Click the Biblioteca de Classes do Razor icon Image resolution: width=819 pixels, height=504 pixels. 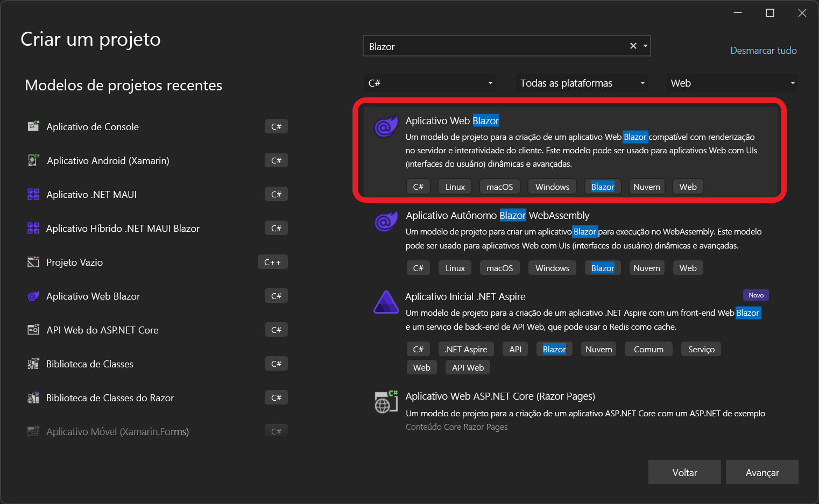[33, 397]
